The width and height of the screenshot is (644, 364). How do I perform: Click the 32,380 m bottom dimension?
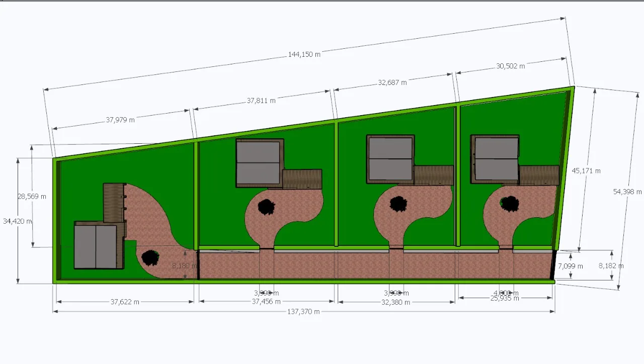(395, 302)
